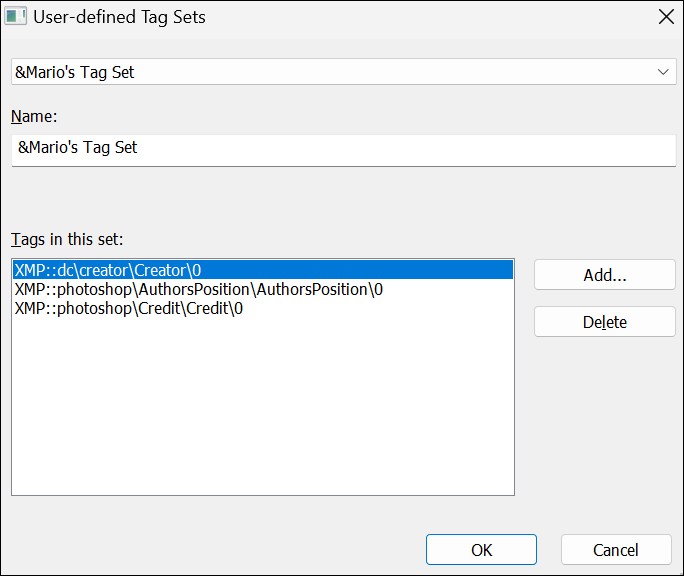Open the tag set selection dropdown
The height and width of the screenshot is (576, 684).
click(344, 72)
